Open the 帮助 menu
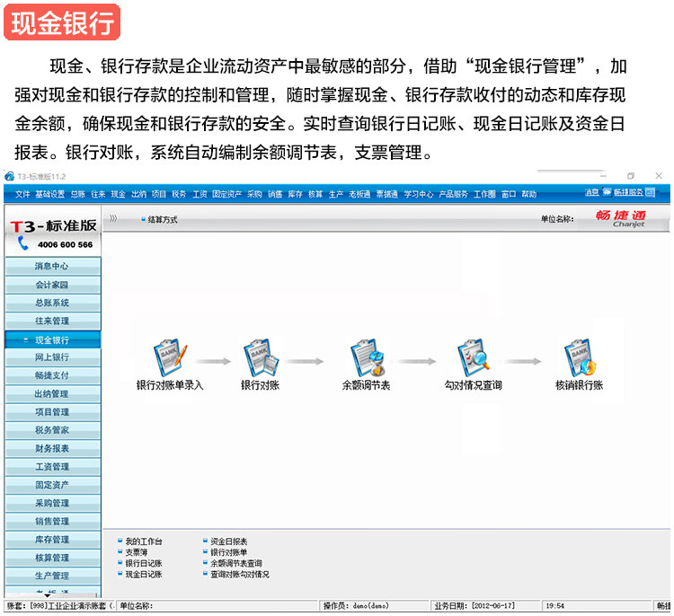Viewport: 674px width, 616px height. (529, 193)
